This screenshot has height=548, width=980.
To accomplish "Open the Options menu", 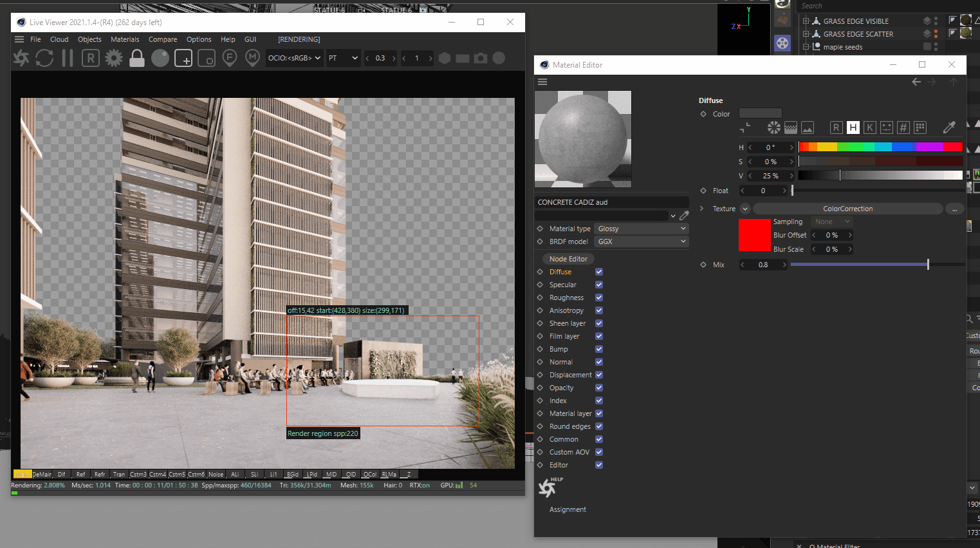I will click(x=199, y=39).
